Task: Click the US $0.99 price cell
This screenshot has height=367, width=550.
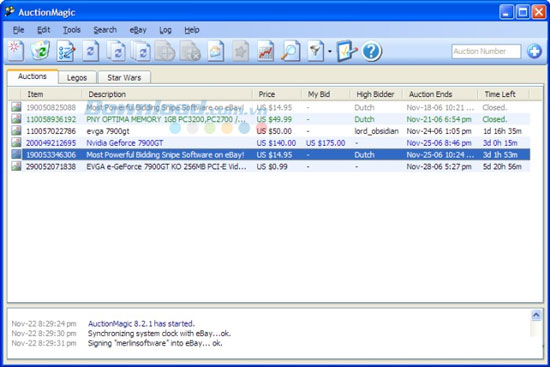Action: [272, 167]
